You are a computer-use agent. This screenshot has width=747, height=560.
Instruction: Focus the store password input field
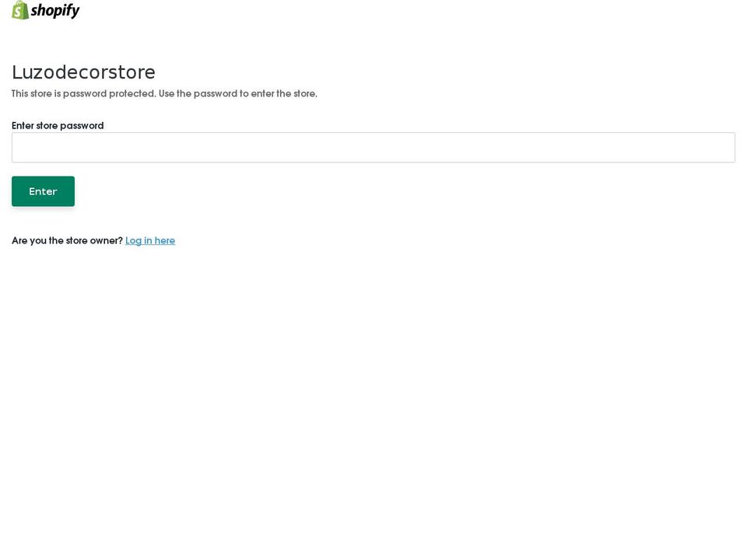coord(373,147)
